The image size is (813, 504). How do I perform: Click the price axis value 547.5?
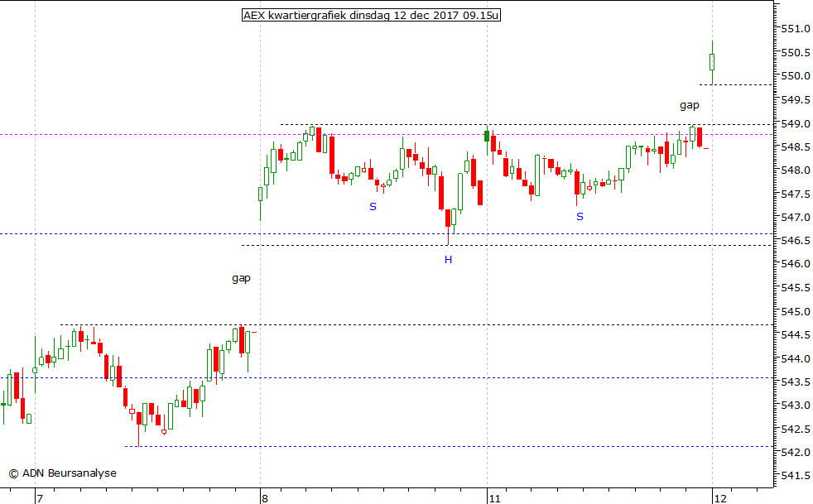coord(796,194)
